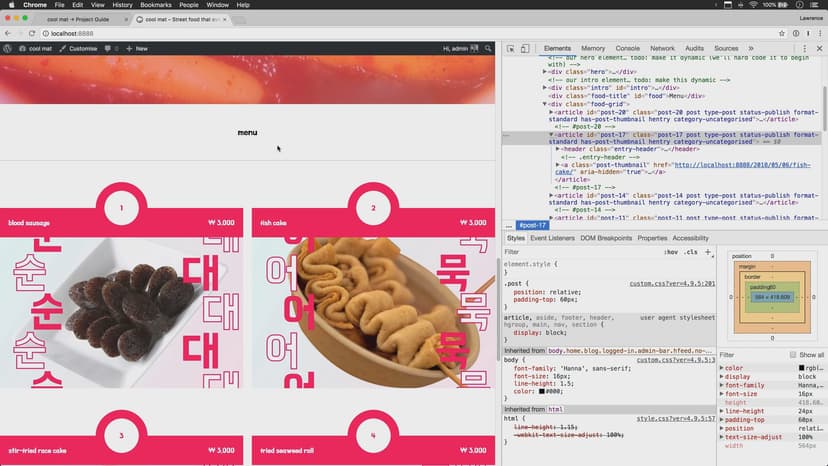Click the black color swatch in body rule

coord(542,392)
